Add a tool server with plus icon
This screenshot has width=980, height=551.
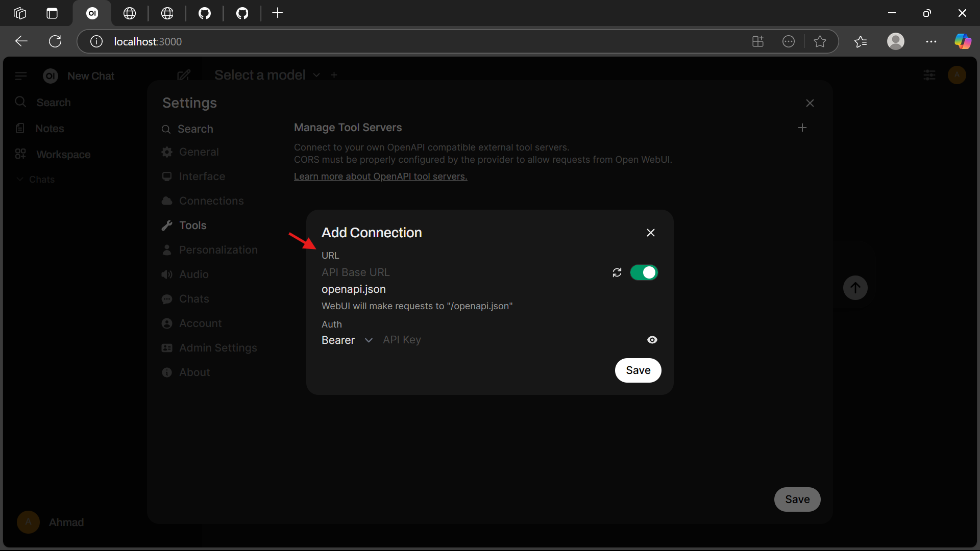[802, 128]
